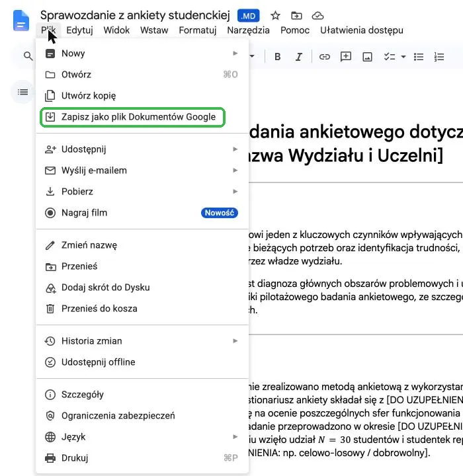This screenshot has height=476, width=463.
Task: Select Dodaj skrót do Dysku
Action: tap(142, 288)
